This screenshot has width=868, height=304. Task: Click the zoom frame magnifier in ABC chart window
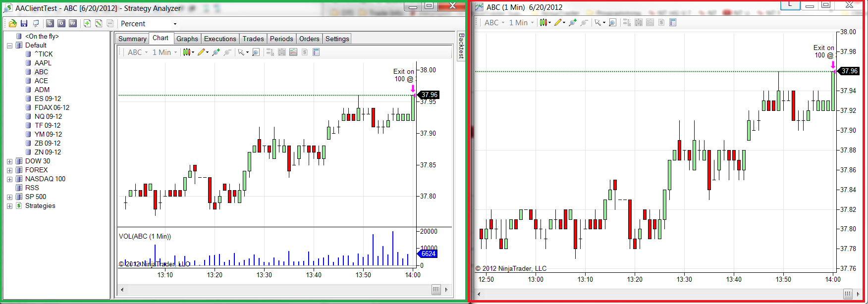point(612,22)
